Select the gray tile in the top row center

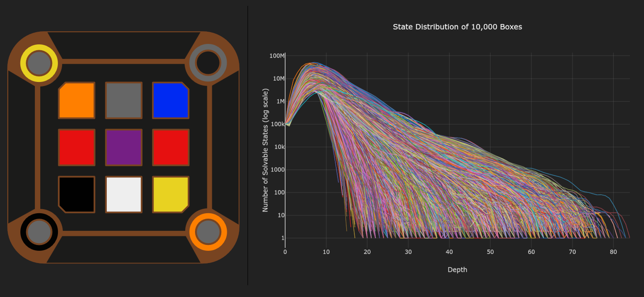pyautogui.click(x=124, y=100)
